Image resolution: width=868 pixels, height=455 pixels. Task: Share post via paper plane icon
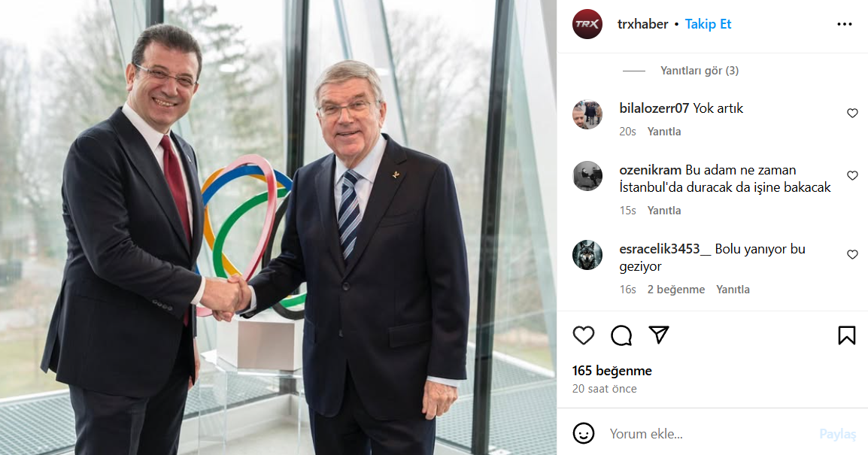pyautogui.click(x=659, y=335)
